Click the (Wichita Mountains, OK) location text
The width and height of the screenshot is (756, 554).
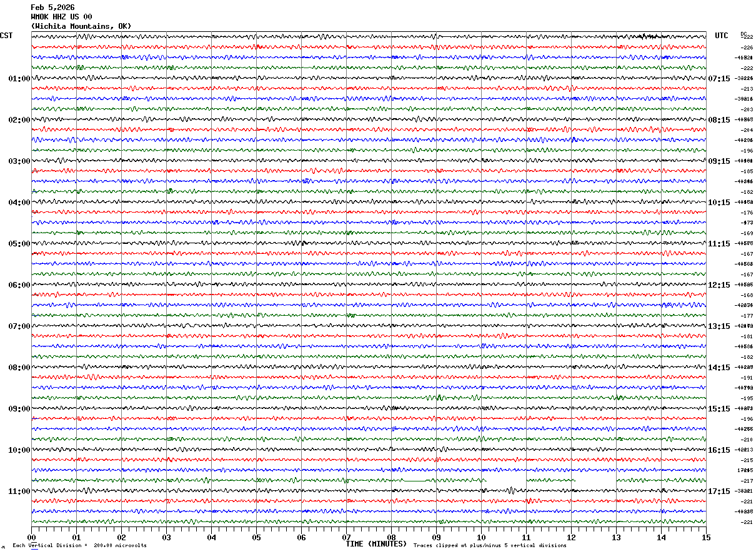pos(81,26)
